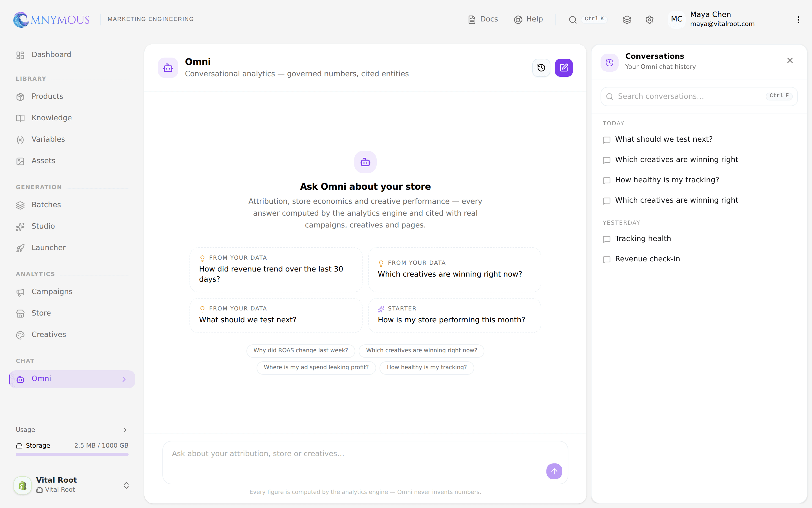Choose 'Which creatives are winning right now?' card
The height and width of the screenshot is (508, 812).
(454, 270)
